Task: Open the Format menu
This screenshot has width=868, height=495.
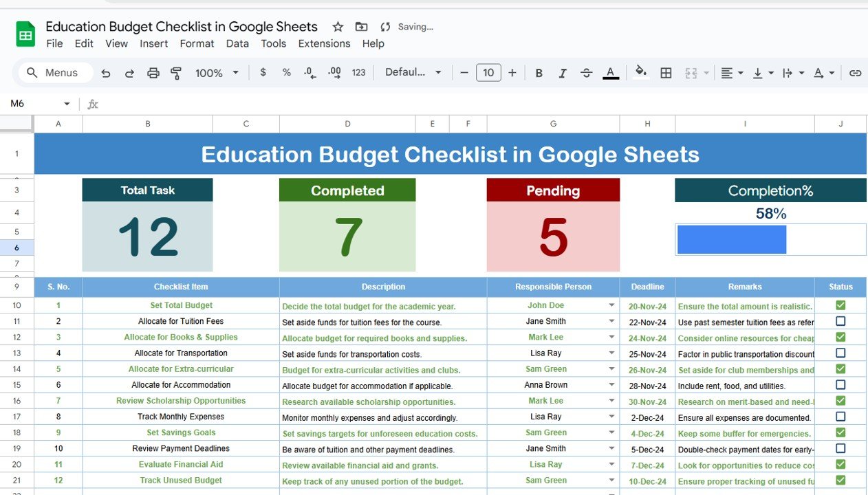Action: pos(197,43)
